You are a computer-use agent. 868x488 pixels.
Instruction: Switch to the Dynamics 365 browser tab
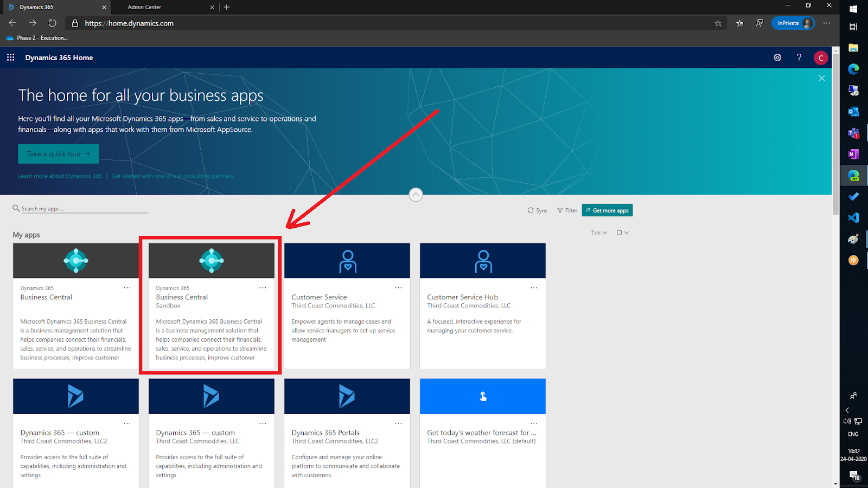tap(55, 7)
